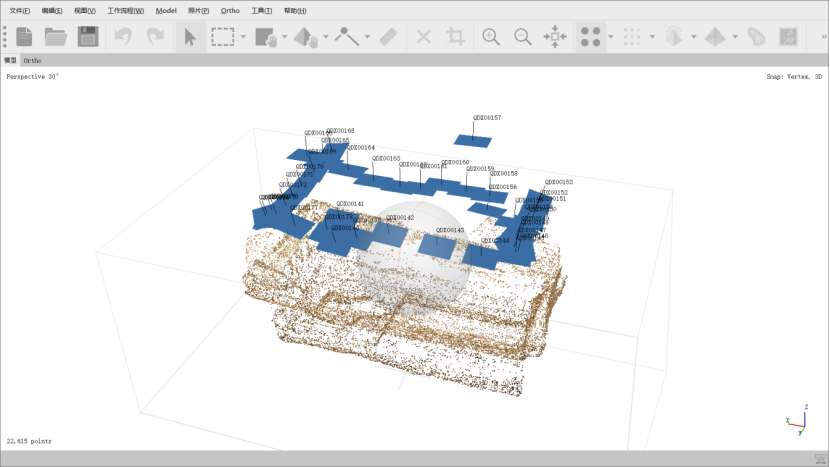Select camera label QDI00141

click(x=350, y=204)
